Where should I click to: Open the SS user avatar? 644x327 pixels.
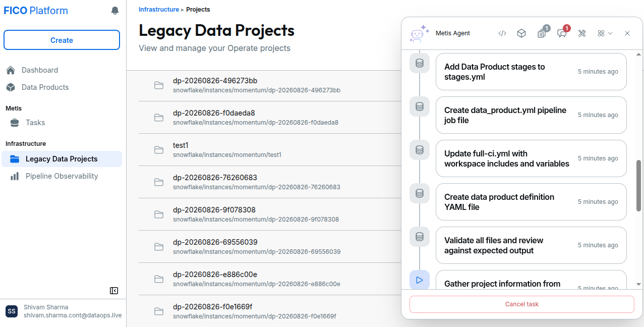pos(12,311)
